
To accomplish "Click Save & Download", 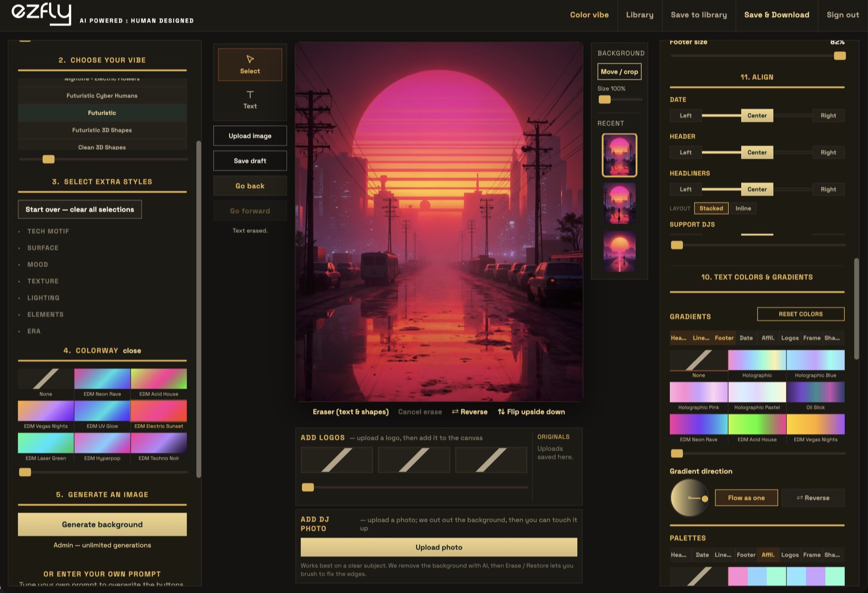I will [x=776, y=15].
